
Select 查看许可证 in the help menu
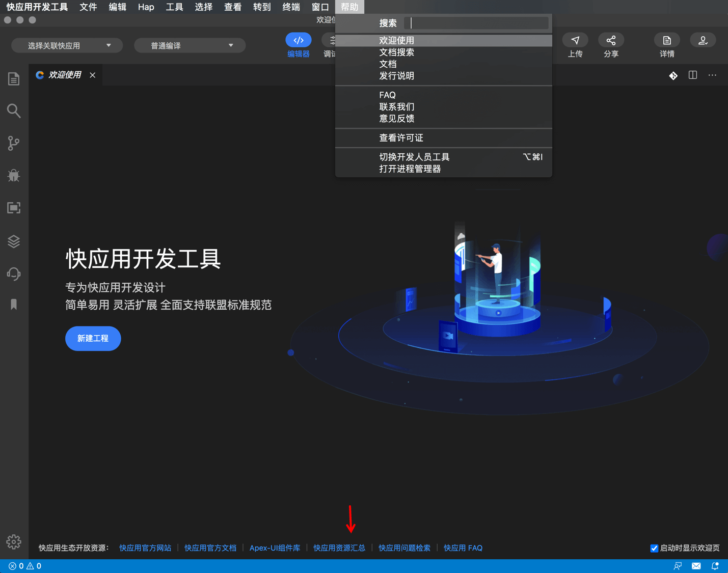[401, 138]
